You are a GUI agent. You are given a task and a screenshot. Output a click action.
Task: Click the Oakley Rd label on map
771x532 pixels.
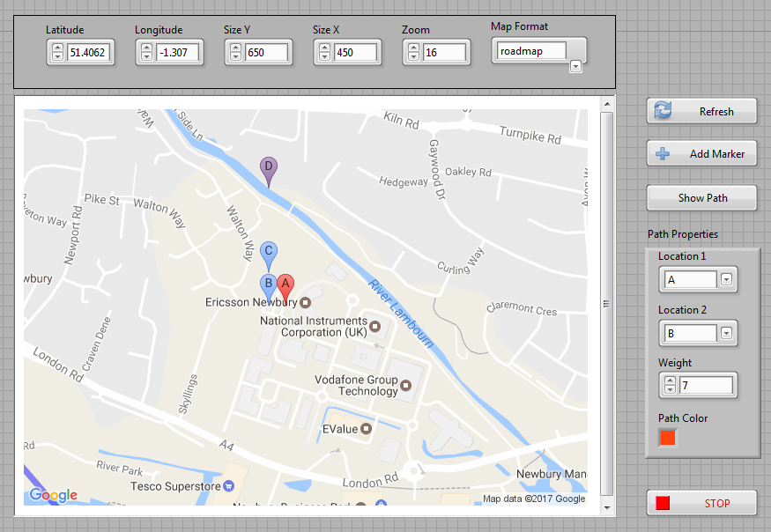pos(468,172)
